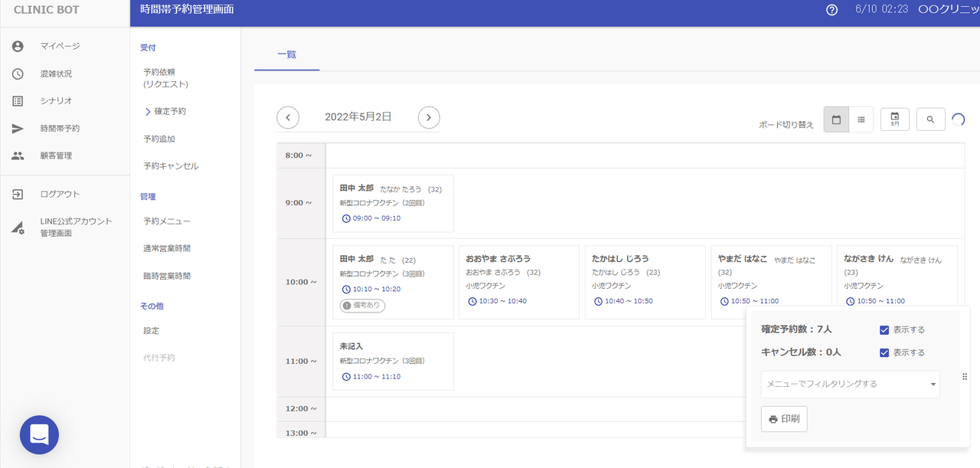Toggle display of confirmed reservations checkbox

(884, 330)
